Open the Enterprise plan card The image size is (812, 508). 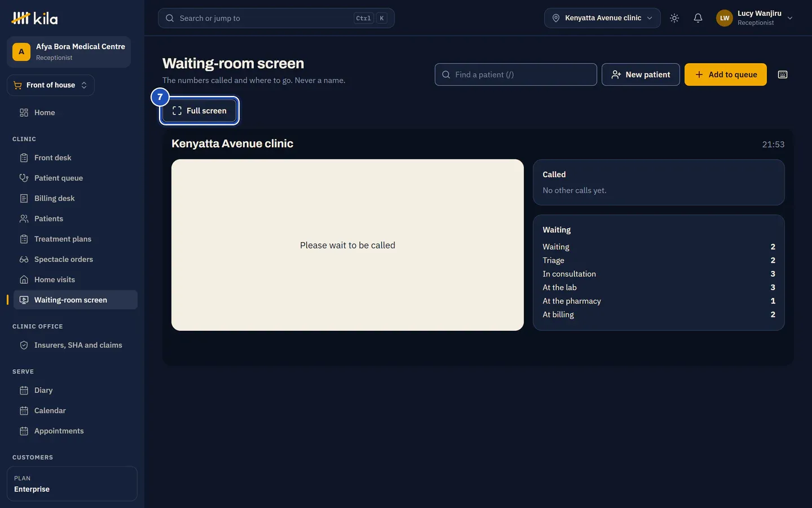click(x=72, y=484)
